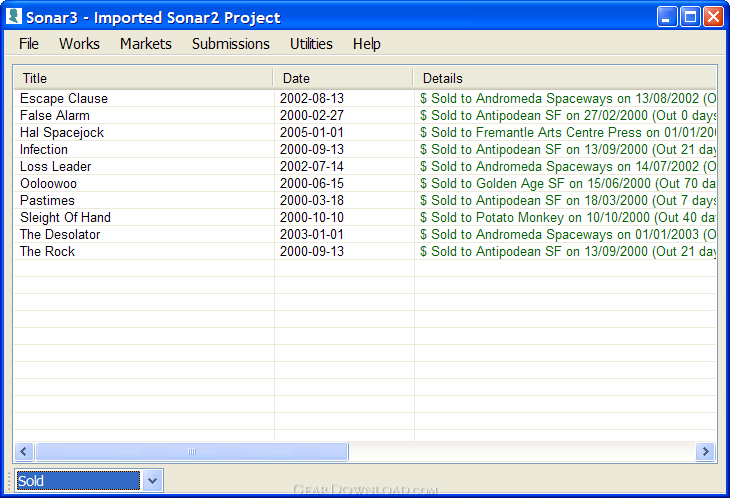Open the Help menu
Image resolution: width=730 pixels, height=498 pixels.
point(366,44)
